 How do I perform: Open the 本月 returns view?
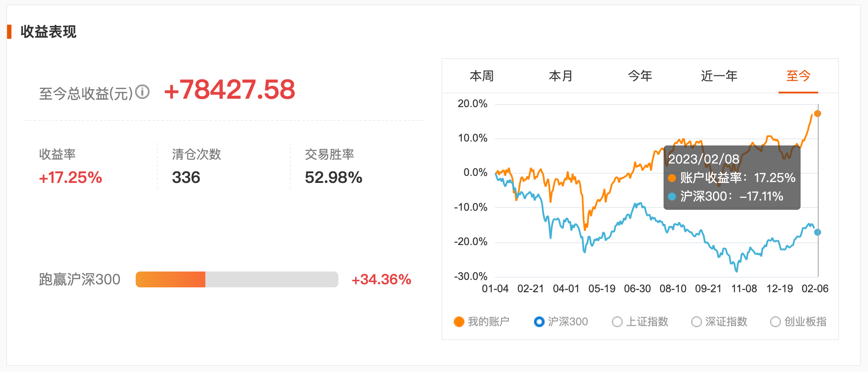[x=560, y=76]
